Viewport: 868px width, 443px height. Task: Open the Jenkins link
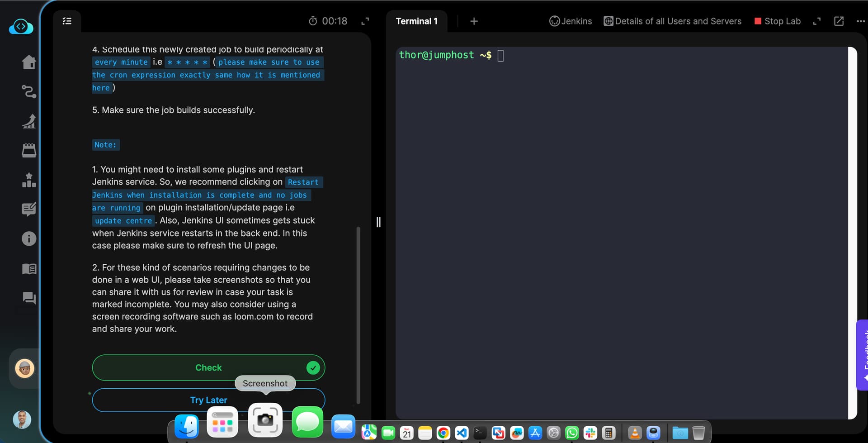point(571,21)
